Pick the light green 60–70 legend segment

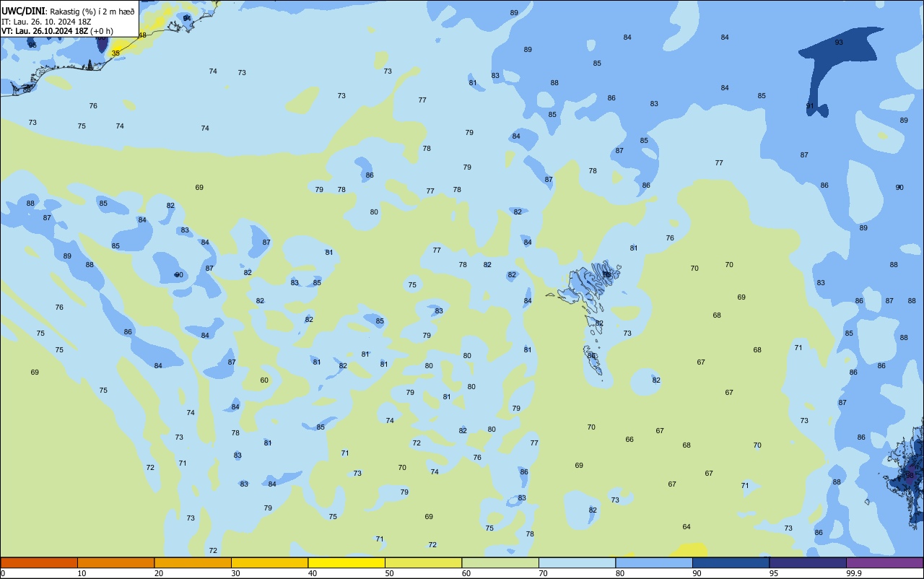500,562
